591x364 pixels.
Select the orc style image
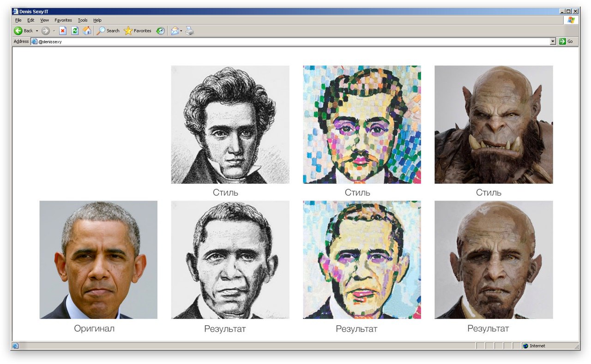494,125
